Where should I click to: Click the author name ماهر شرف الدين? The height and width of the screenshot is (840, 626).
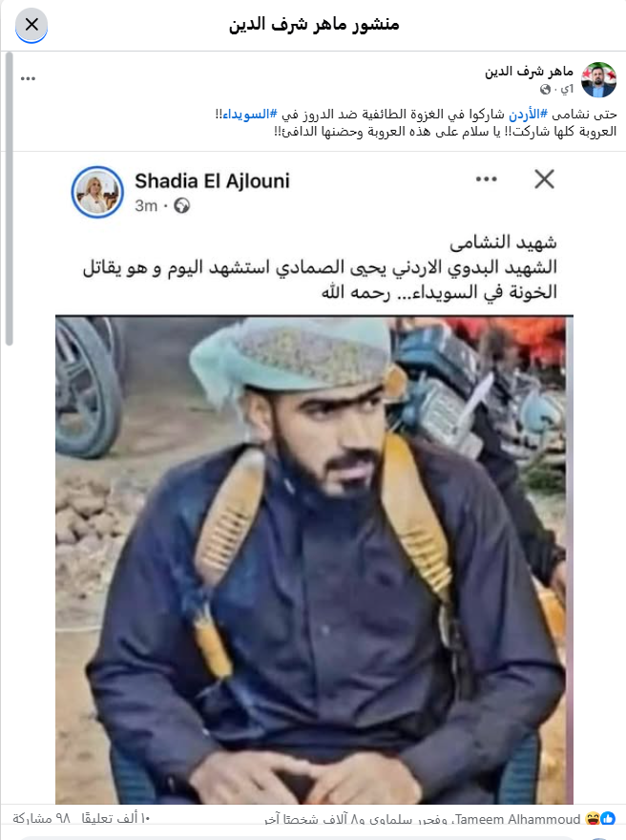pos(529,72)
